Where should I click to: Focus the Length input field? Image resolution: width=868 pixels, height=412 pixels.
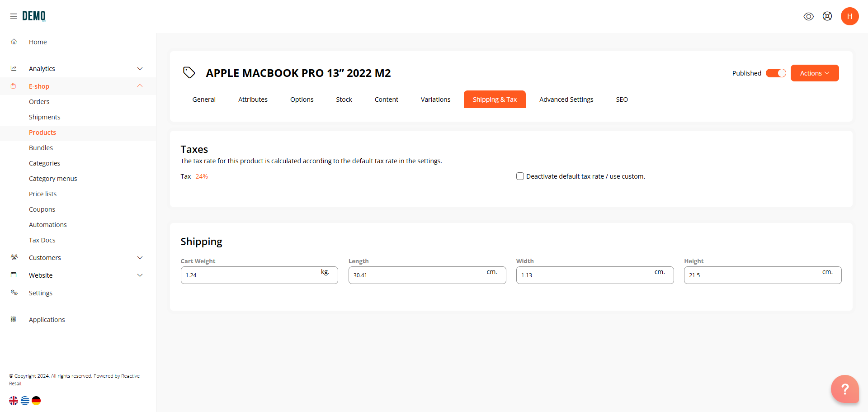click(x=427, y=275)
